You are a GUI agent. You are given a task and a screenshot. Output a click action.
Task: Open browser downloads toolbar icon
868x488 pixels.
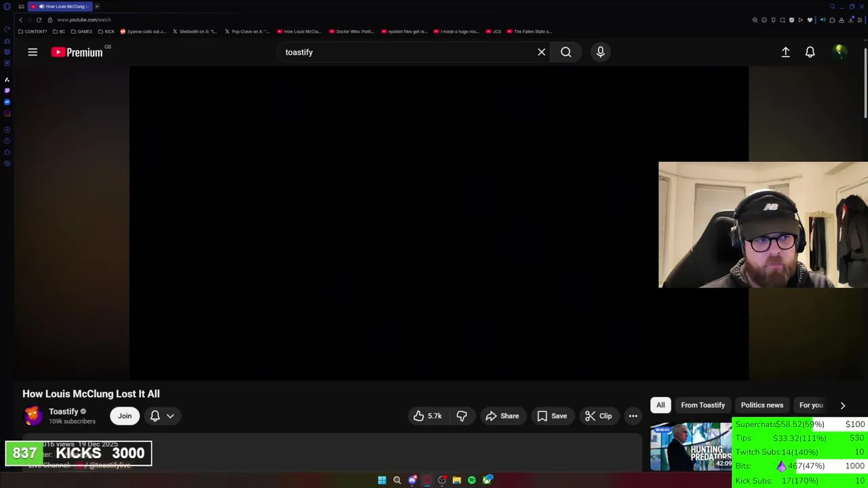point(851,20)
